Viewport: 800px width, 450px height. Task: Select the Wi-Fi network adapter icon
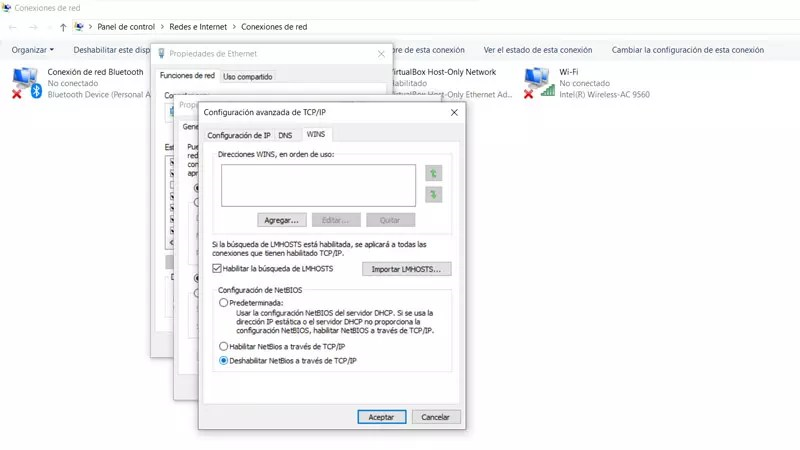click(x=538, y=82)
